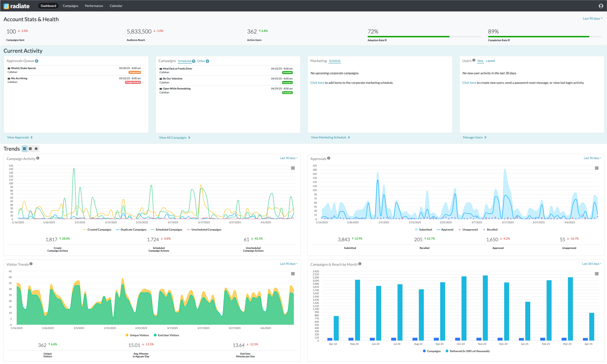607x364 pixels.
Task: Switch Trends to list view layout
Action: tap(36, 149)
